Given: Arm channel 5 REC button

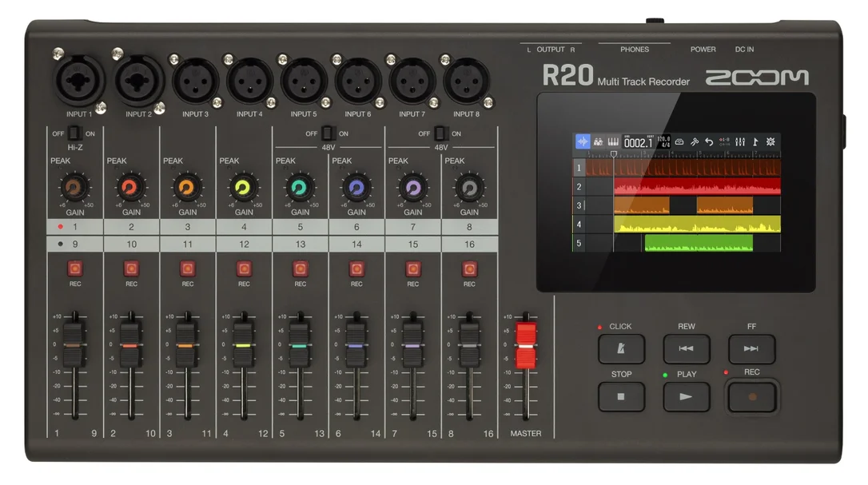Looking at the screenshot, I should (300, 268).
